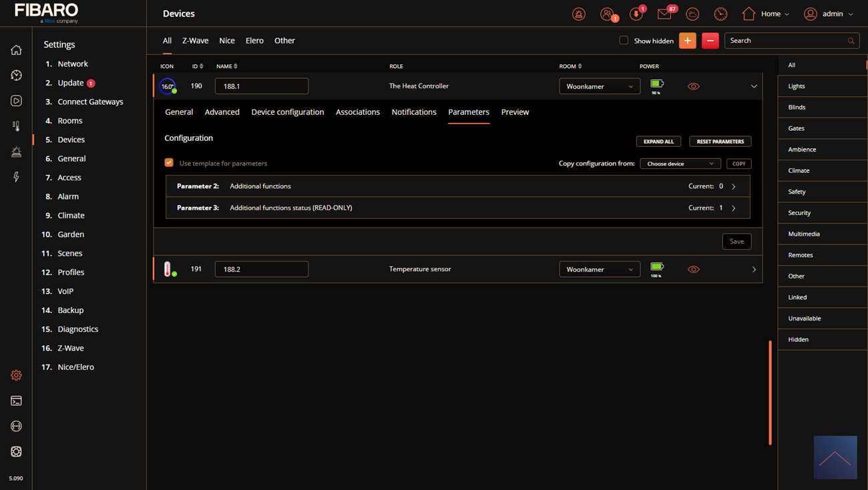Click the Heat Controller device icon
This screenshot has width=868, height=490.
coord(168,86)
